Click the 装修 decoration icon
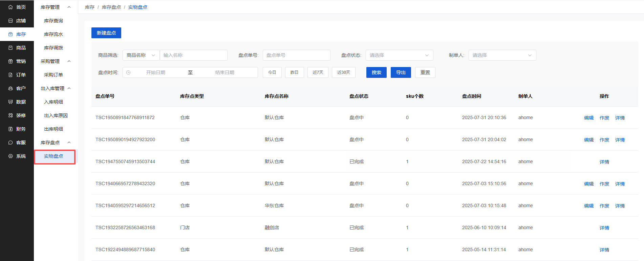Screen dimensions: 644x261 (x=10, y=115)
